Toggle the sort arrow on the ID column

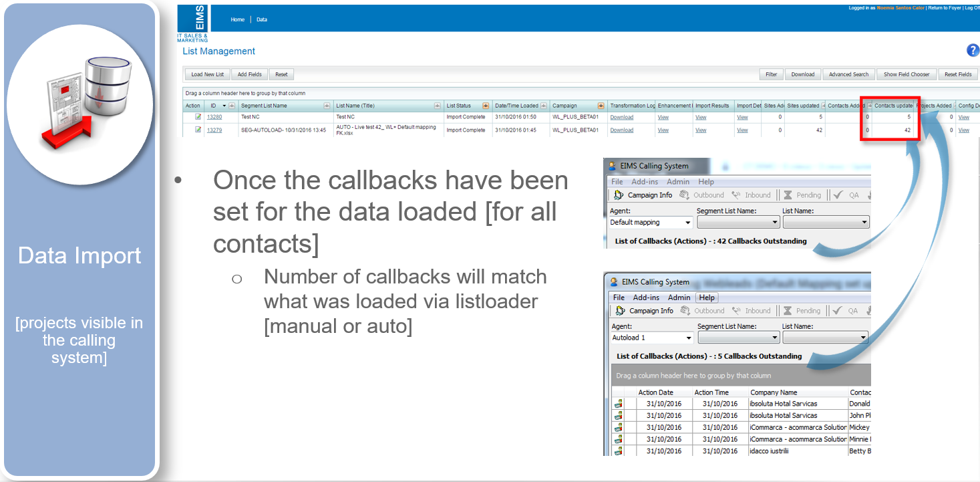pyautogui.click(x=224, y=106)
